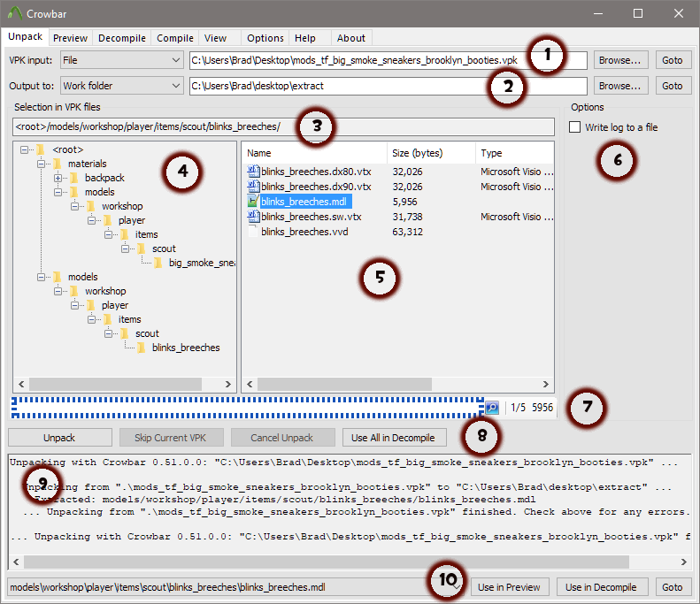The image size is (700, 604).
Task: Click the blinks_breeches.sw.vtx file icon
Action: pyautogui.click(x=253, y=217)
